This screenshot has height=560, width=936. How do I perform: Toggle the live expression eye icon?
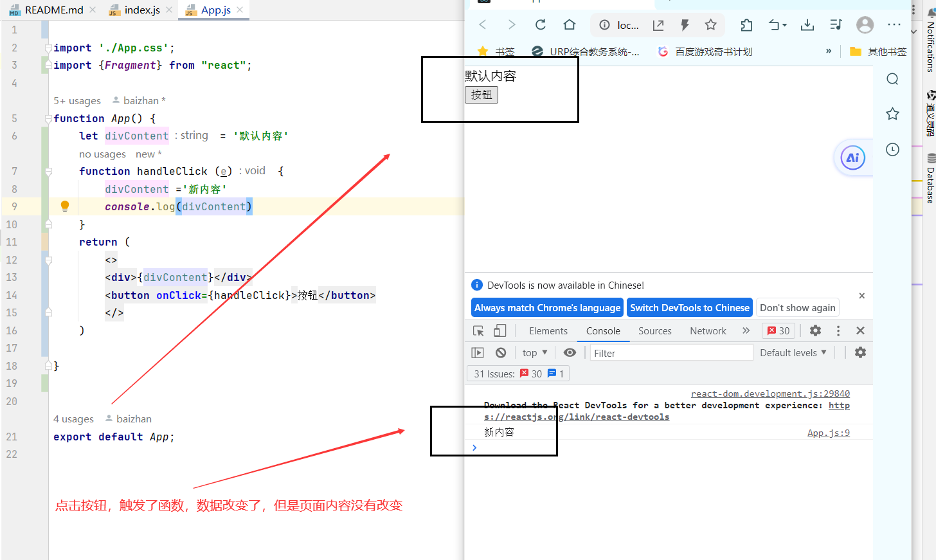coord(570,352)
